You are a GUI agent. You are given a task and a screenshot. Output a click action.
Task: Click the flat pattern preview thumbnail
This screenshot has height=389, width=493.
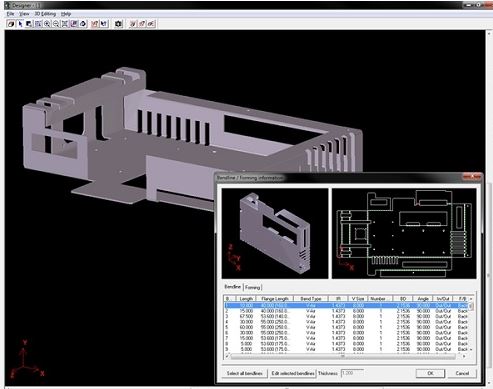[x=404, y=233]
